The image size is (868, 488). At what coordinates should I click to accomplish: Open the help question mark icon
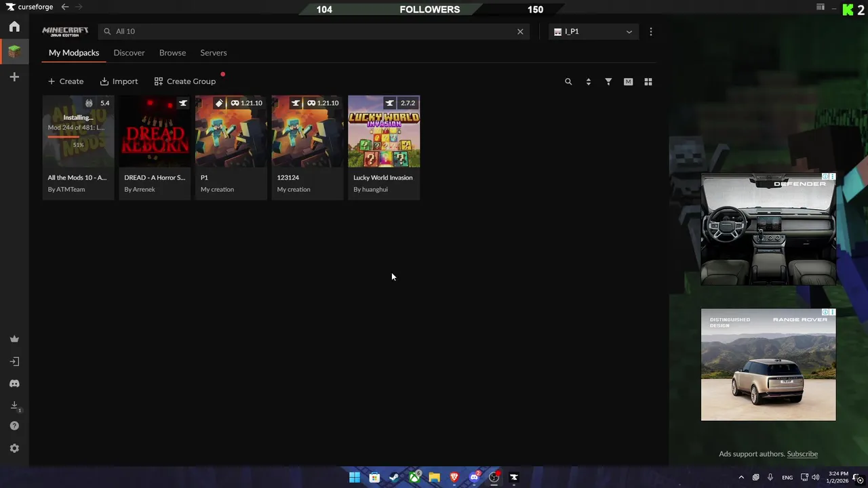tap(14, 426)
